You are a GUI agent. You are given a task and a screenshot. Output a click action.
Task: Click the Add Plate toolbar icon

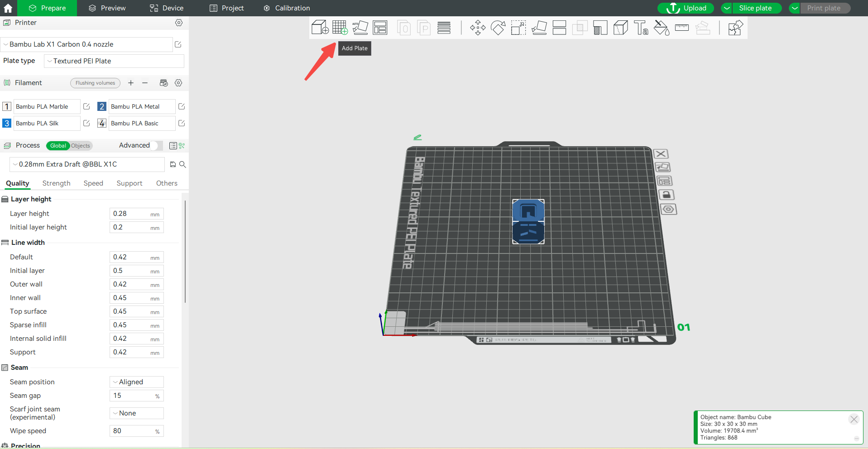point(340,28)
